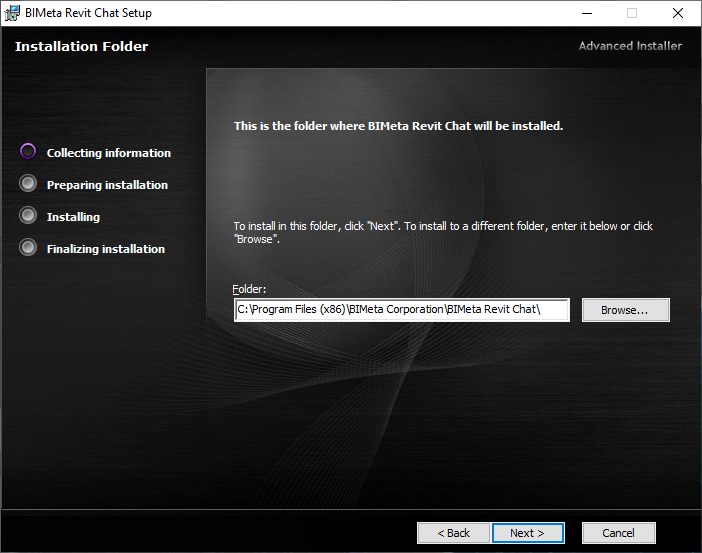Close the setup window
The height and width of the screenshot is (553, 702).
tap(678, 13)
